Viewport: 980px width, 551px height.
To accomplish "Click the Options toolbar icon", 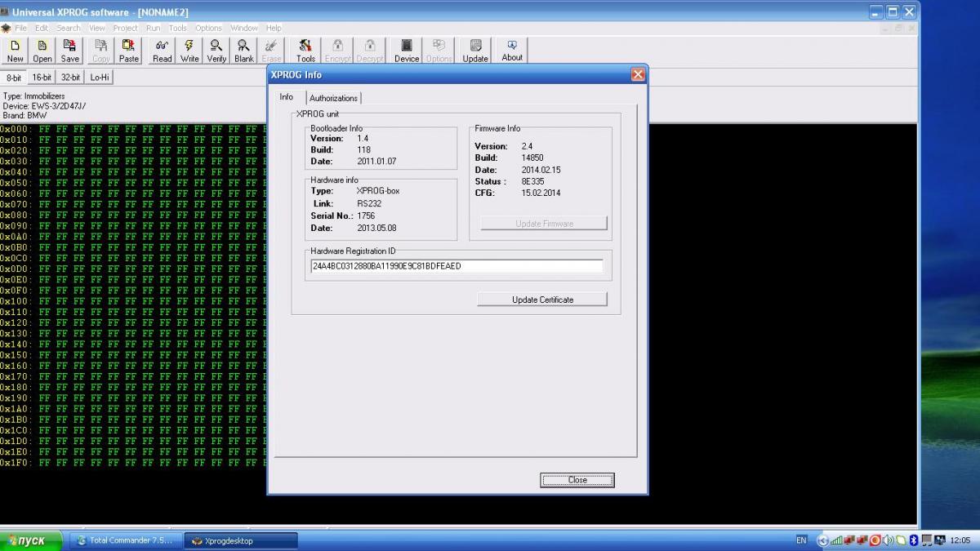I will tap(439, 51).
